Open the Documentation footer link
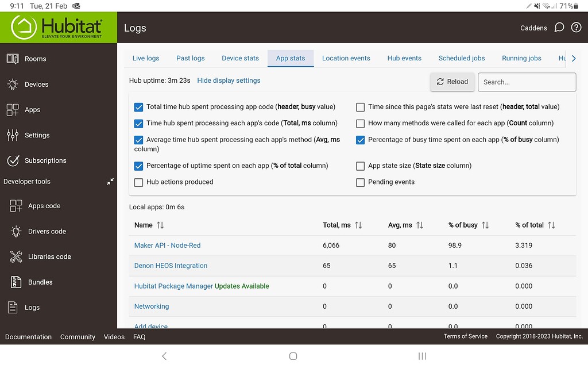The image size is (588, 368). click(x=28, y=337)
